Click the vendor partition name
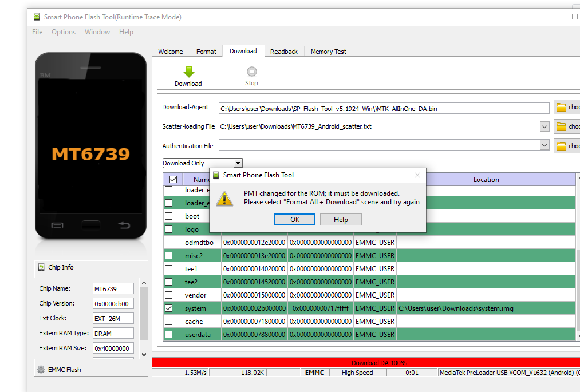The image size is (580, 392). coord(196,295)
